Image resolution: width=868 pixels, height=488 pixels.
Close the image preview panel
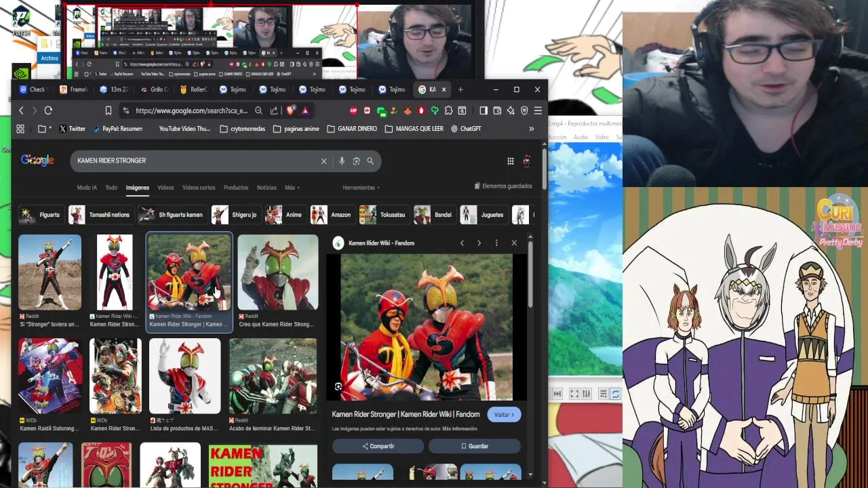[514, 243]
